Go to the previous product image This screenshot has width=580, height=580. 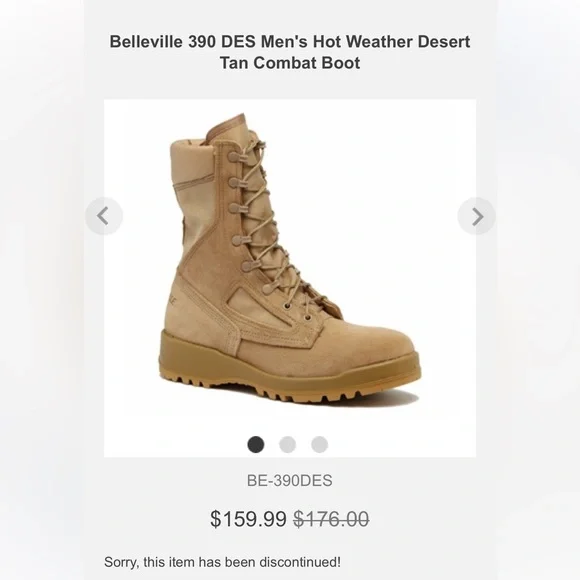(x=104, y=216)
